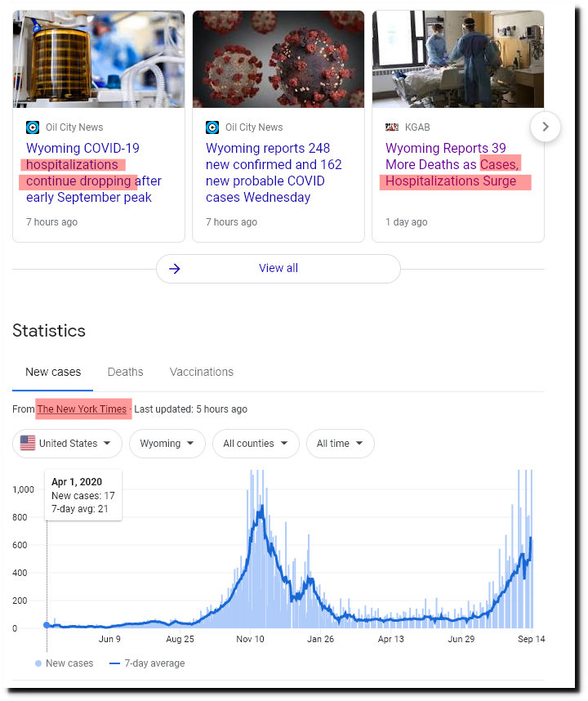Click the KGAB source icon
The image size is (588, 701).
[392, 127]
